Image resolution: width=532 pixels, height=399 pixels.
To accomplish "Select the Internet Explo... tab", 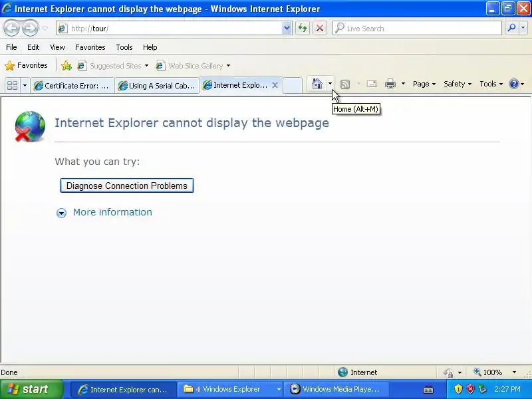I will click(235, 85).
